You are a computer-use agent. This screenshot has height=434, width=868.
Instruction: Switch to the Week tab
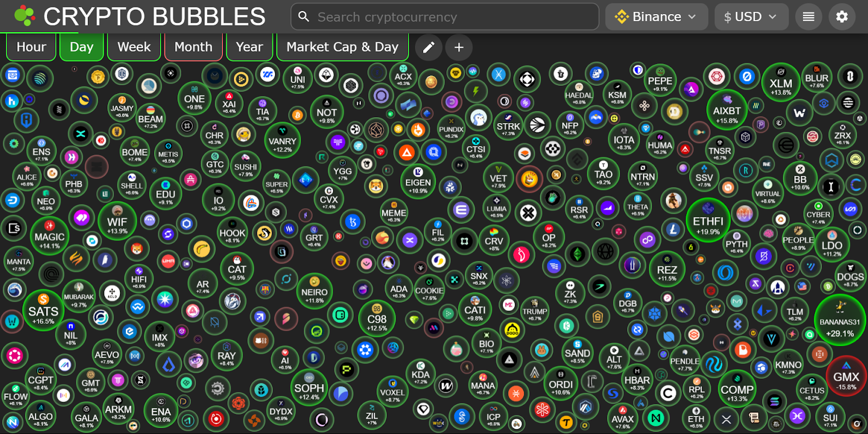[x=134, y=47]
